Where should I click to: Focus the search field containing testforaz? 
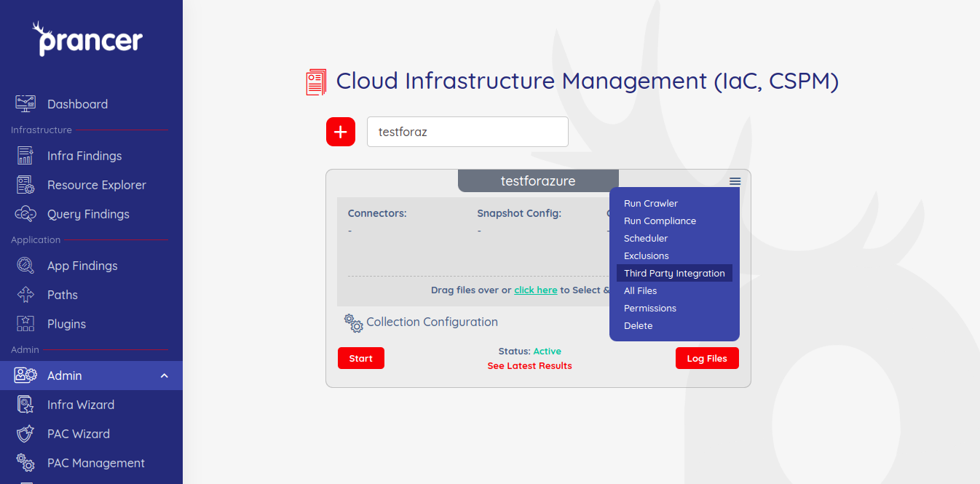467,132
